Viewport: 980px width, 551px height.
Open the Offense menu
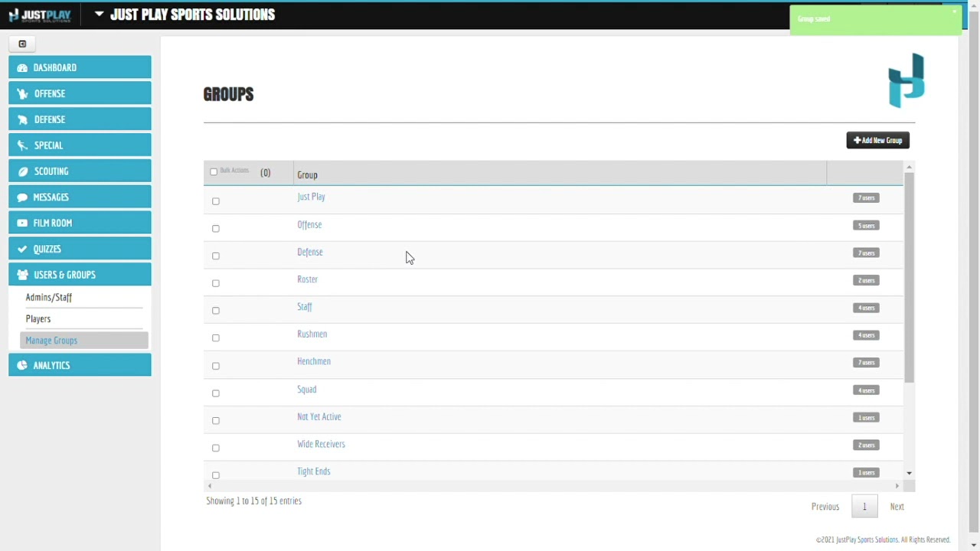tap(80, 93)
